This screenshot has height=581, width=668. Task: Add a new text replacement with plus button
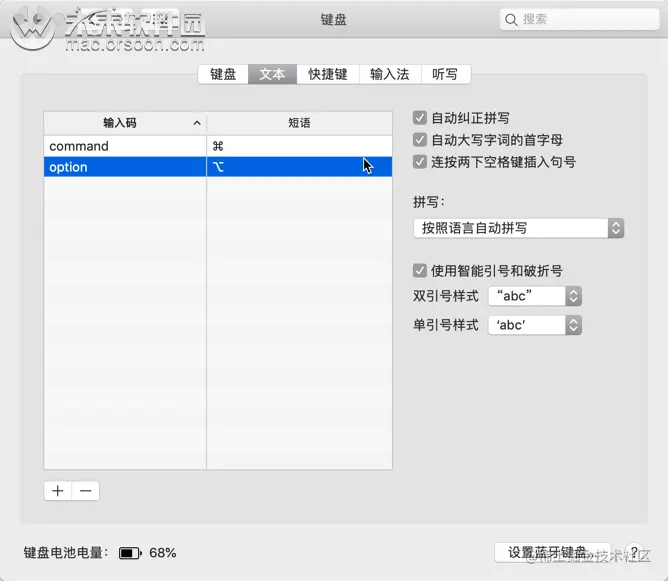point(58,491)
